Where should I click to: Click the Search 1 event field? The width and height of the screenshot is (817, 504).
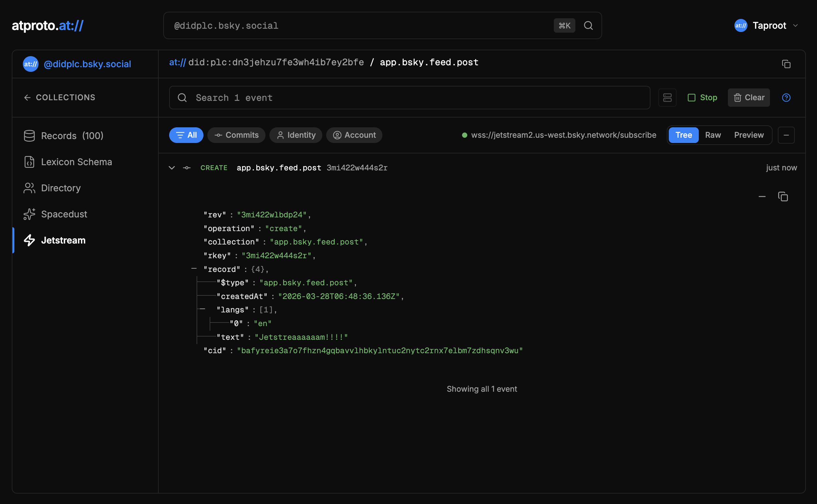(x=409, y=98)
